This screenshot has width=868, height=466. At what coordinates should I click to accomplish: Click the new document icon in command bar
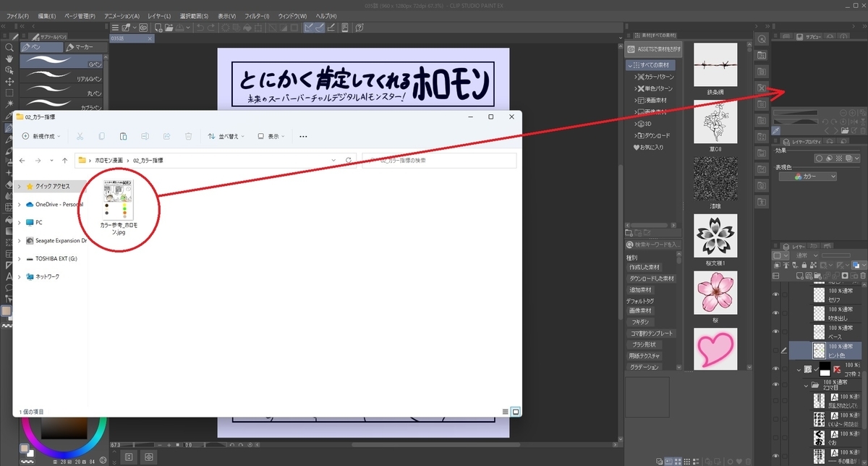click(158, 27)
